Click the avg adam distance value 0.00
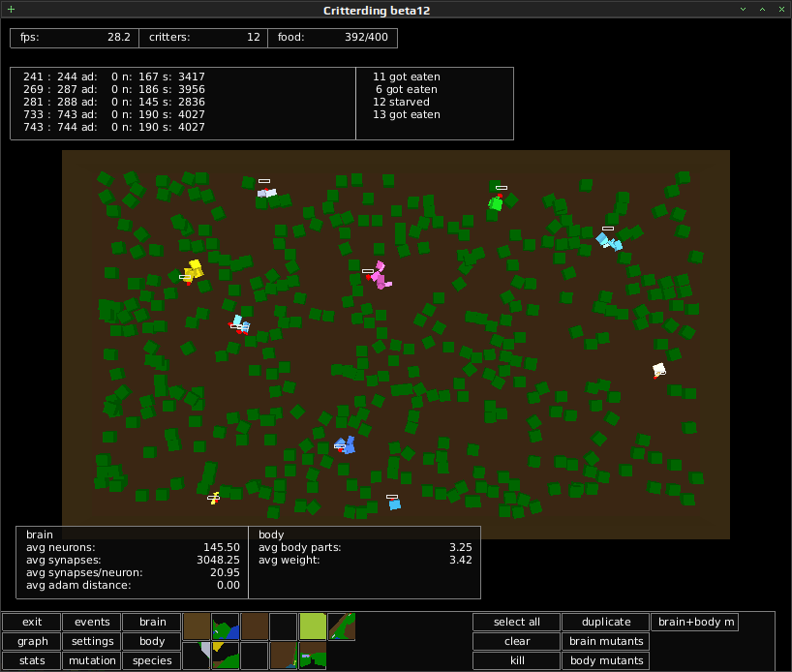The image size is (792, 672). [228, 585]
